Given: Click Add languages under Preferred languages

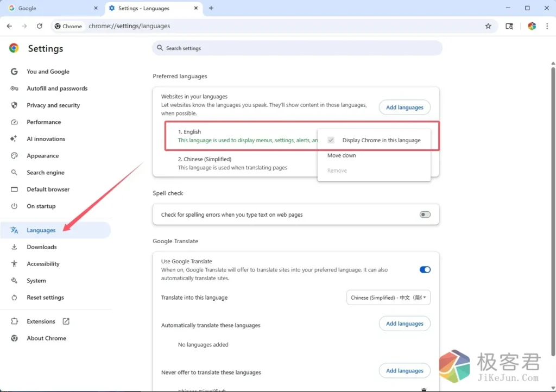Looking at the screenshot, I should (405, 108).
